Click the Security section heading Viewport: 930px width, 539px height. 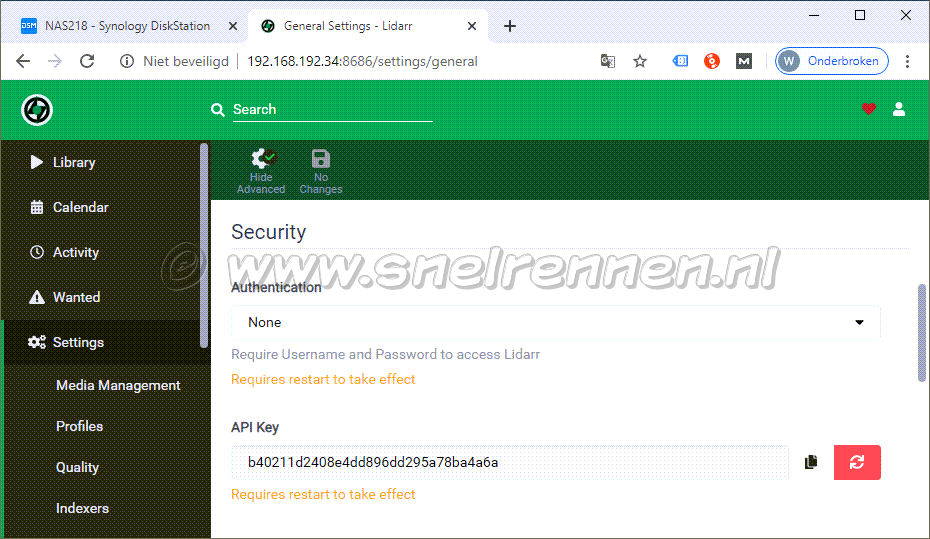(269, 232)
